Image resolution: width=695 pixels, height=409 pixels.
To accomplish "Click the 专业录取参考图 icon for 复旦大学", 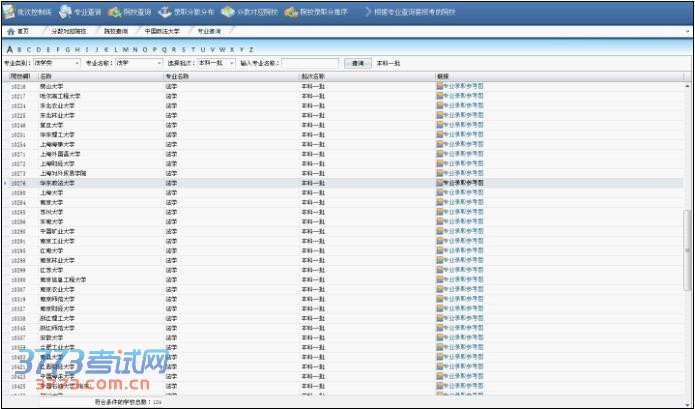I will 441,125.
